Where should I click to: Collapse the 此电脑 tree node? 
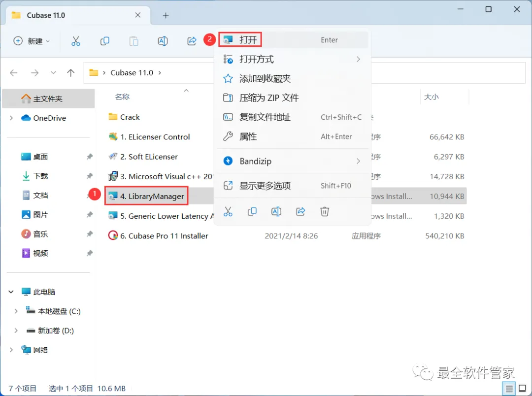[x=11, y=292]
